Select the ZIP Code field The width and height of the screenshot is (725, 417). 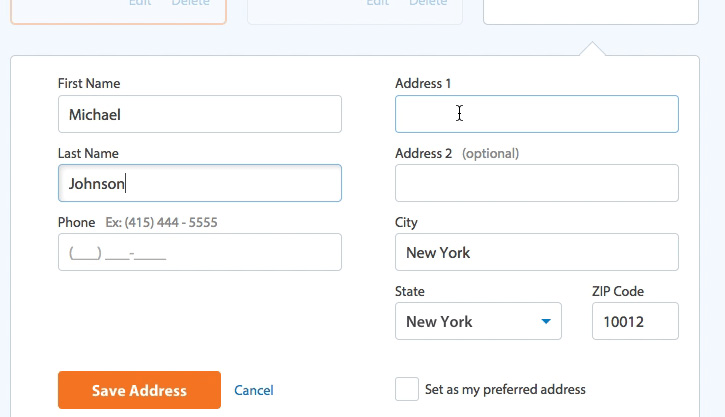click(635, 321)
